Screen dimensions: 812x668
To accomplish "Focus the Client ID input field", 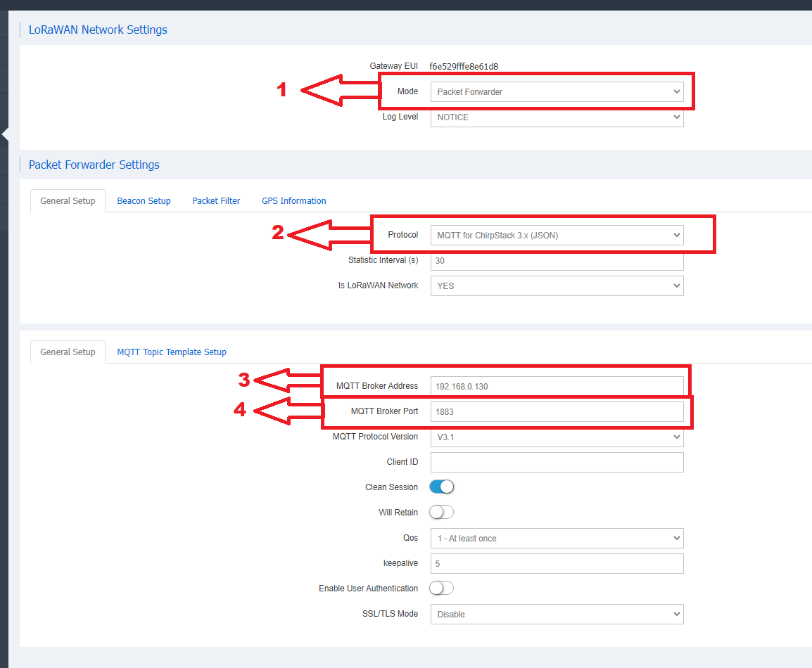I will [x=557, y=462].
